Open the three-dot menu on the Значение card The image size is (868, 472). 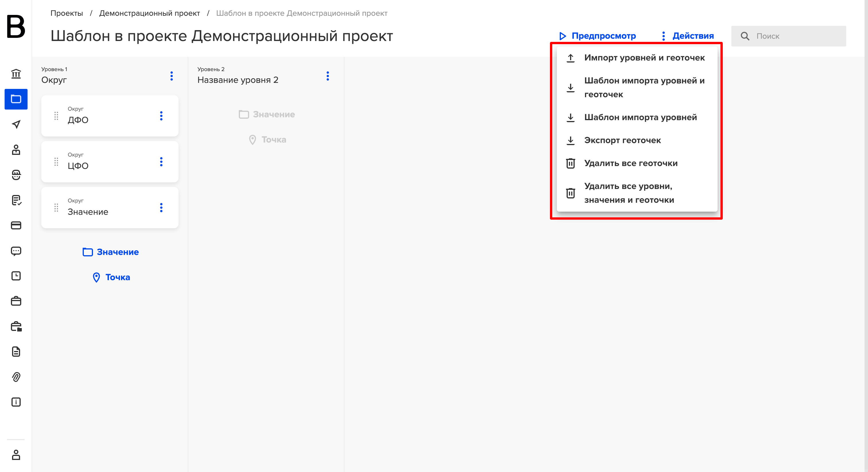click(x=161, y=208)
